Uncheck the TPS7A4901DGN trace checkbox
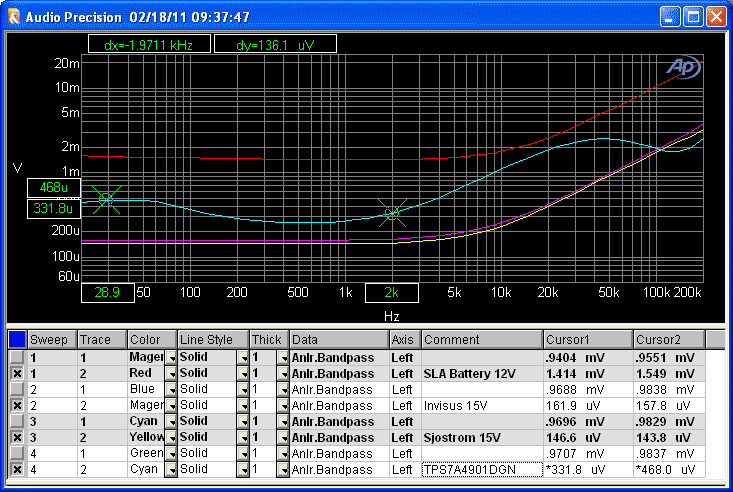Image resolution: width=733 pixels, height=492 pixels. [x=17, y=469]
